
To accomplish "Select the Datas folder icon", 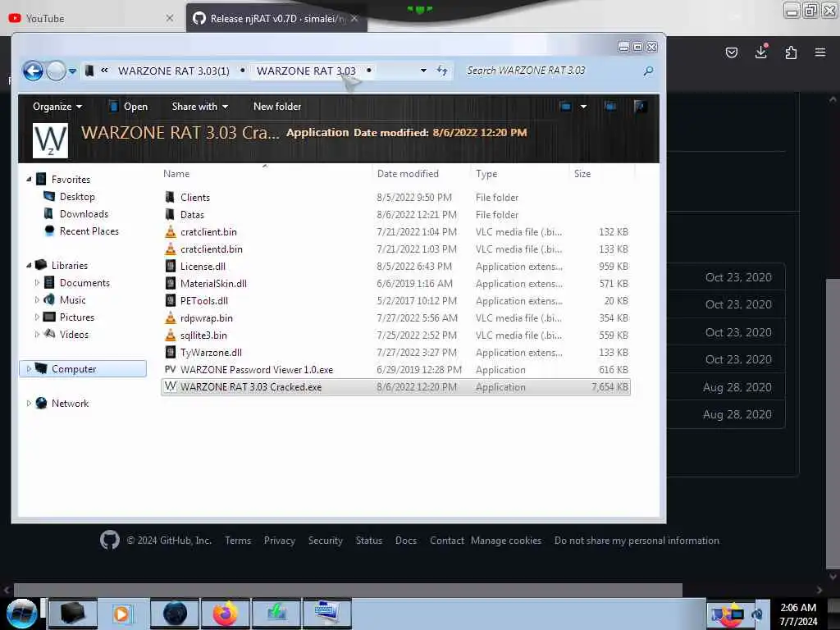I will coord(170,214).
